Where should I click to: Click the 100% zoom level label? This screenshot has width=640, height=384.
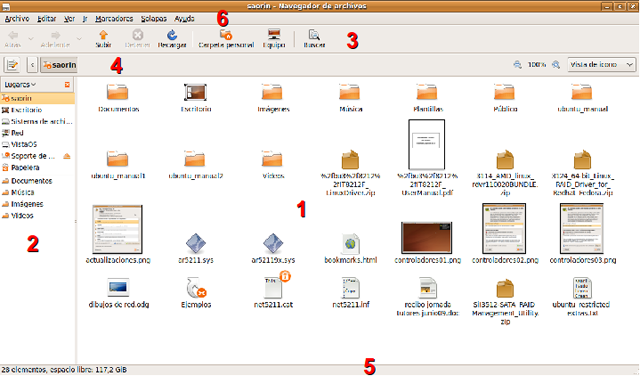(x=536, y=64)
